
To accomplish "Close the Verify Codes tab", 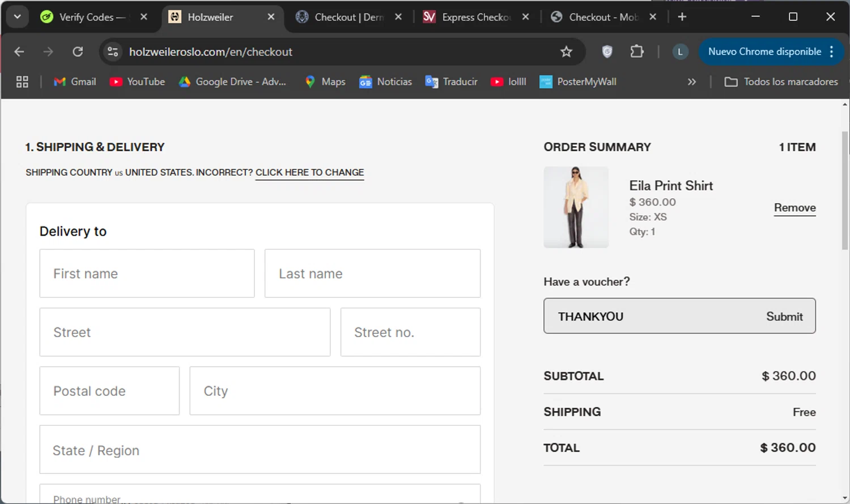I will (144, 17).
